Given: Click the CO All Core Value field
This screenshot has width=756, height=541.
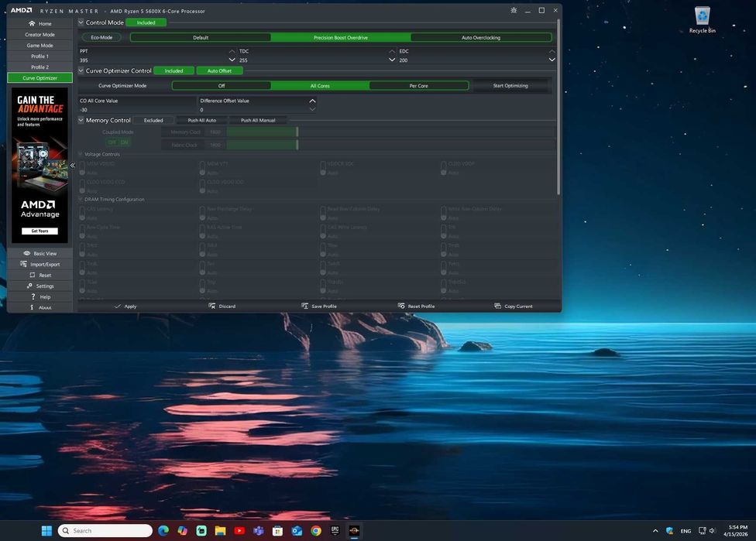Looking at the screenshot, I should pos(137,110).
